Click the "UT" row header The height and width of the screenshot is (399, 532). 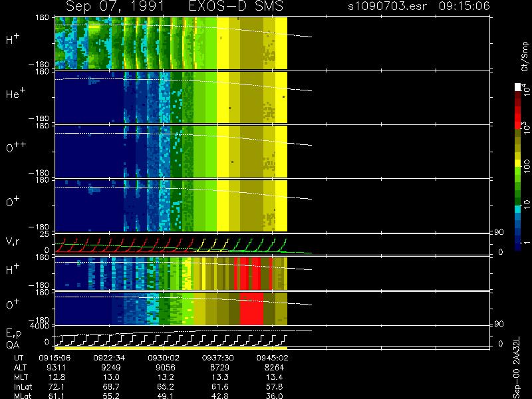(x=19, y=358)
